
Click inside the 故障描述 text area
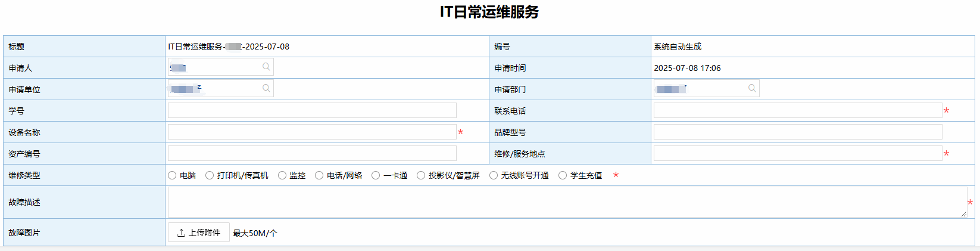[566, 202]
